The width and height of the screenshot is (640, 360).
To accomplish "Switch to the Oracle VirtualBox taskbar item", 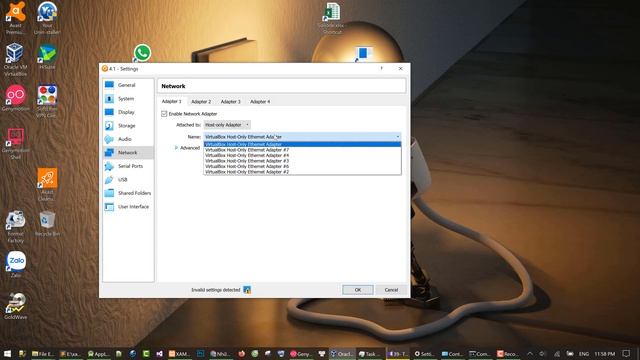I will (x=341, y=353).
